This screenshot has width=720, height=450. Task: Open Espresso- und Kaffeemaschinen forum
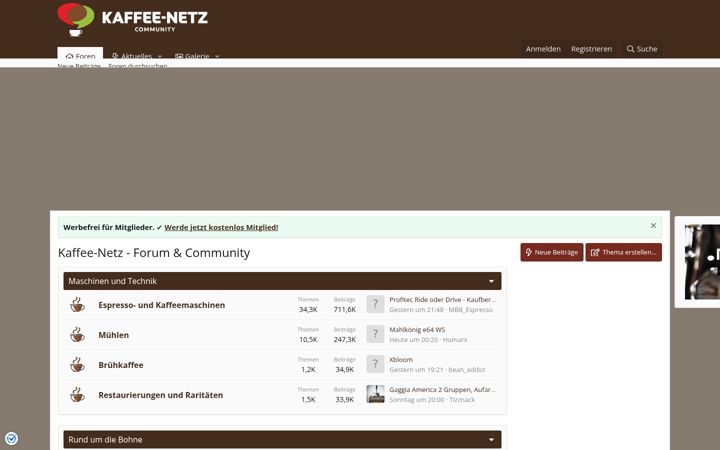click(x=162, y=305)
